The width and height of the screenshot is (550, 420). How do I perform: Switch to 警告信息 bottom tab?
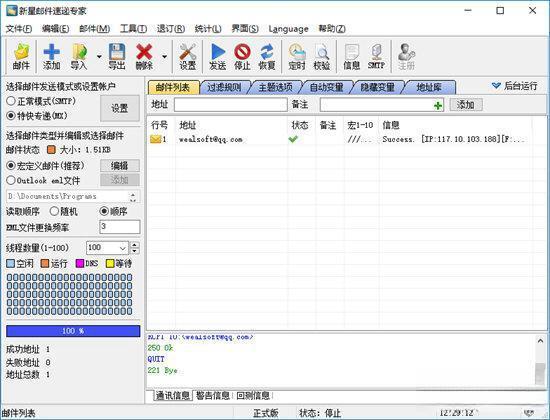(x=213, y=396)
